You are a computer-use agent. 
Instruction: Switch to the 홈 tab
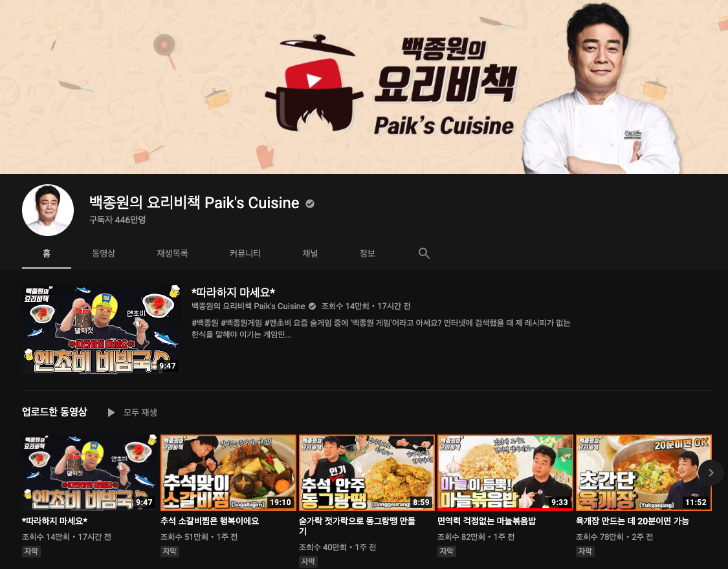(47, 253)
